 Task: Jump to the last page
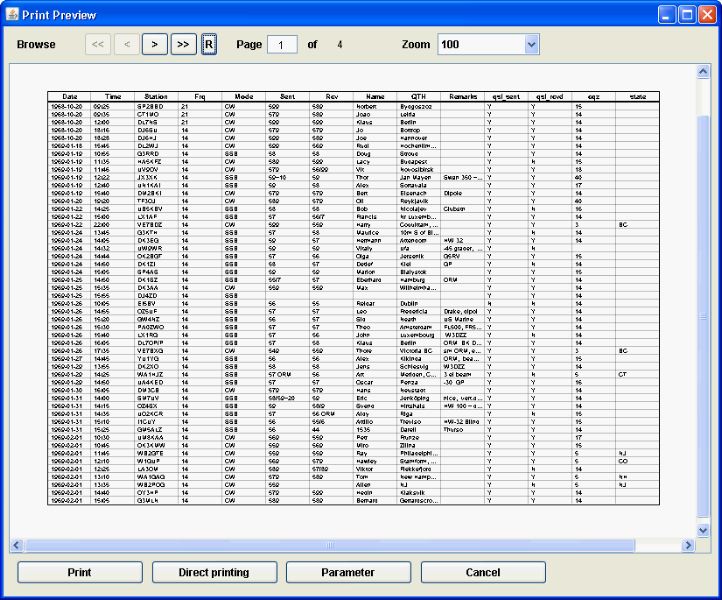tap(183, 44)
